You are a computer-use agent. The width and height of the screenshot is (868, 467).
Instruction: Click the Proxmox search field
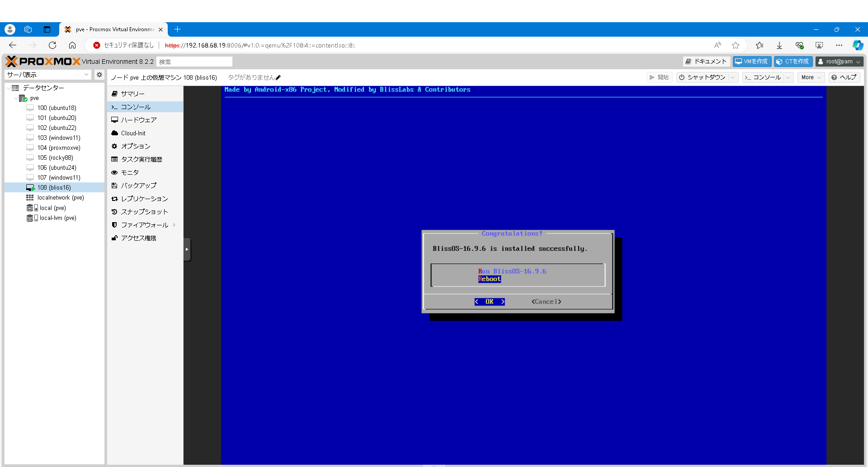(194, 62)
